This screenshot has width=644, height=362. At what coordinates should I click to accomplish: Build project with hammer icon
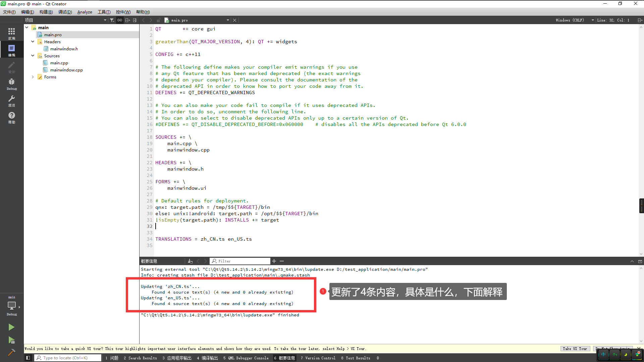click(11, 353)
